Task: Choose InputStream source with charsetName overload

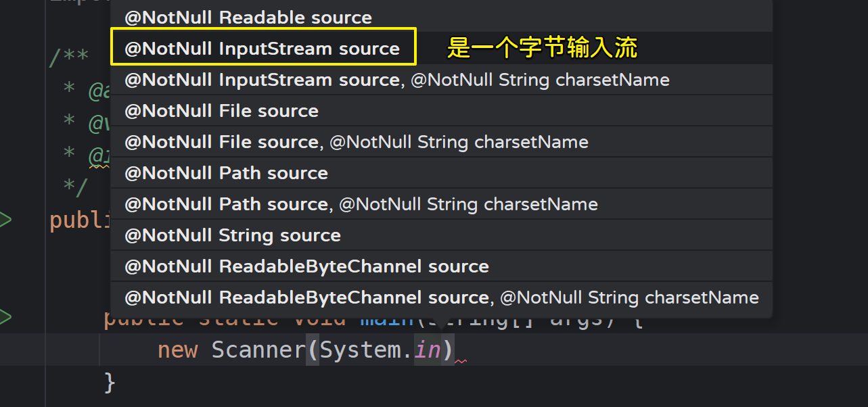Action: pyautogui.click(x=397, y=80)
